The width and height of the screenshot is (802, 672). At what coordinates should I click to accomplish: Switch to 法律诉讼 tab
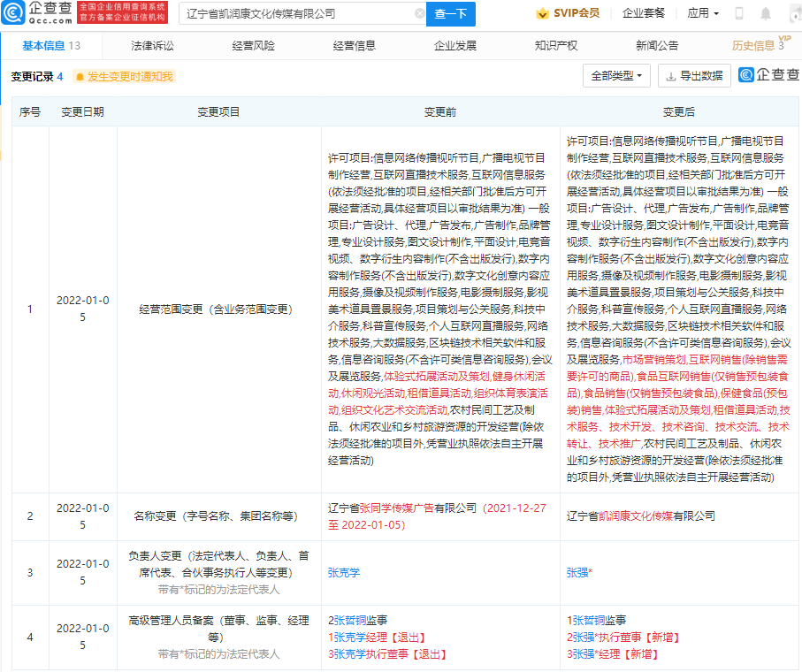[x=152, y=45]
